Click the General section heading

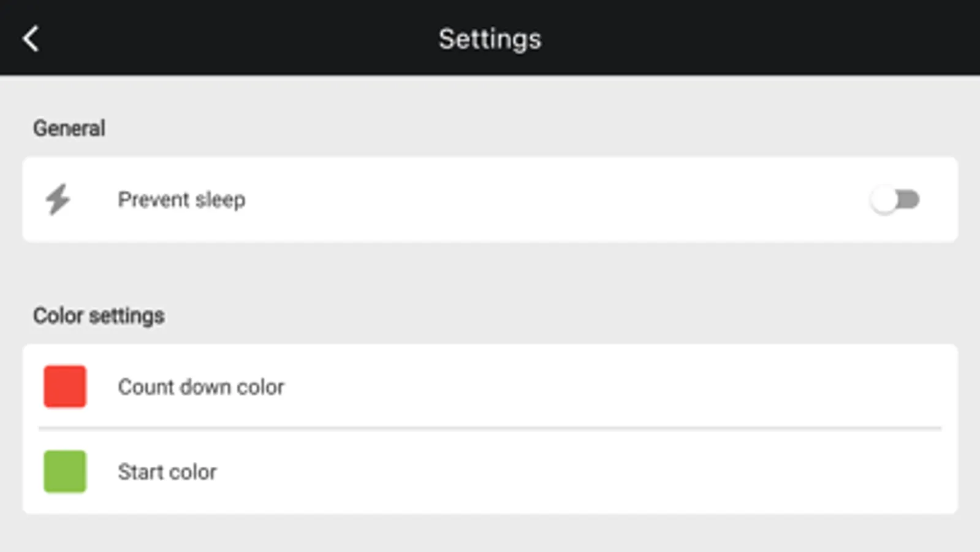(69, 128)
